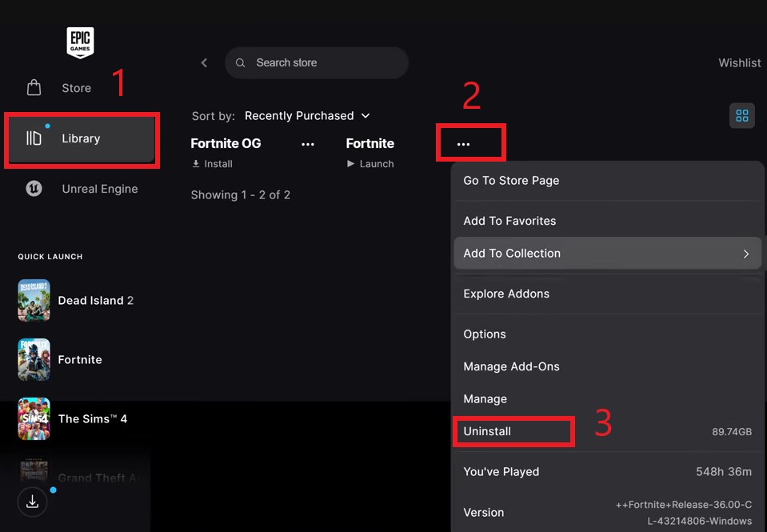The width and height of the screenshot is (767, 532).
Task: Click the Epic Games logo
Action: 80,42
